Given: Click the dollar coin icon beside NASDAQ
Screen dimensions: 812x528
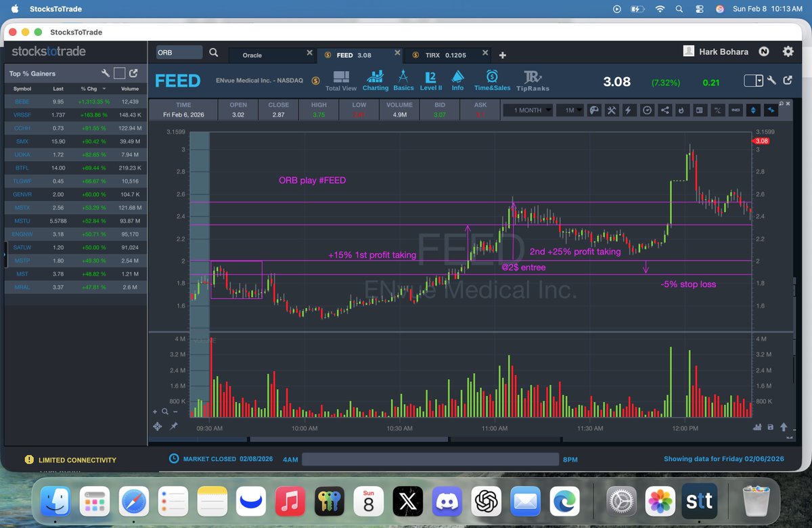Looking at the screenshot, I should coord(315,81).
